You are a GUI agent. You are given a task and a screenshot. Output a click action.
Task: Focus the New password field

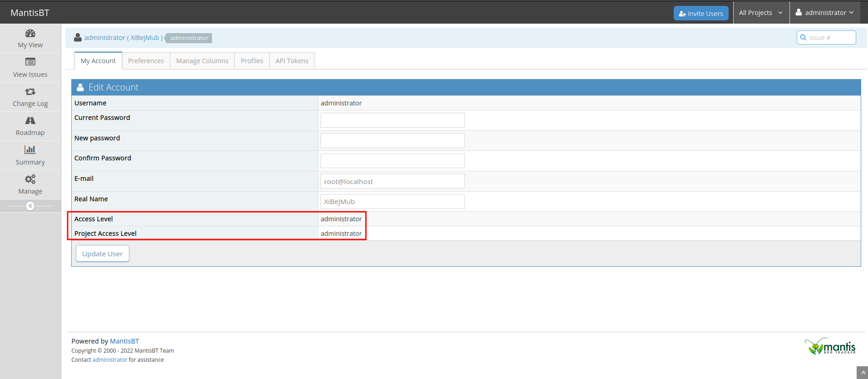[x=393, y=140]
